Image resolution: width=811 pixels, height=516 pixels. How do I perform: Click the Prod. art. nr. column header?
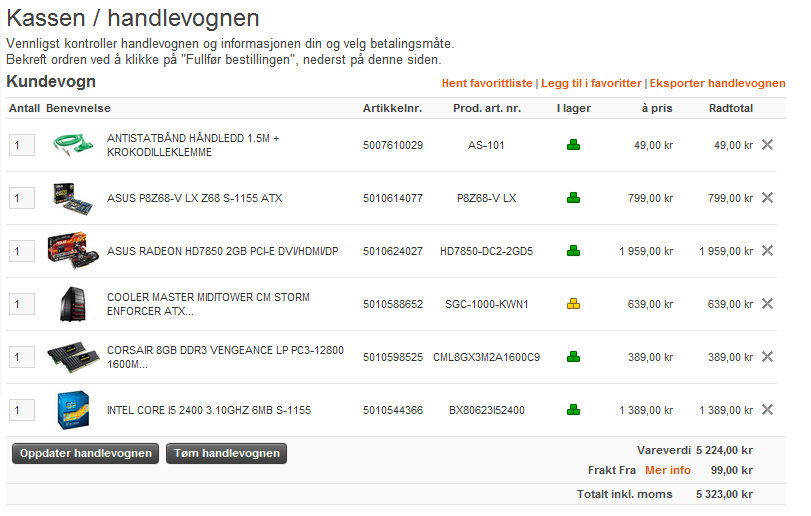487,108
